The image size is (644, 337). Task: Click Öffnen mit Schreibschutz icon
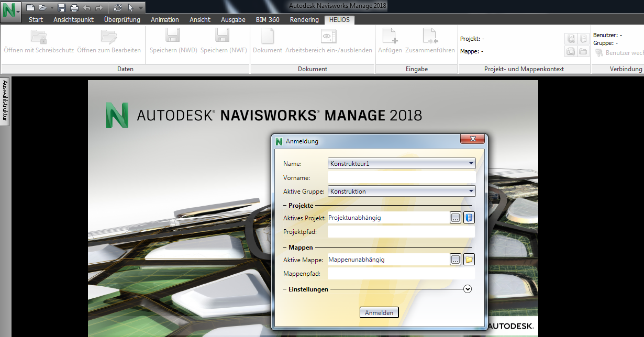(39, 36)
